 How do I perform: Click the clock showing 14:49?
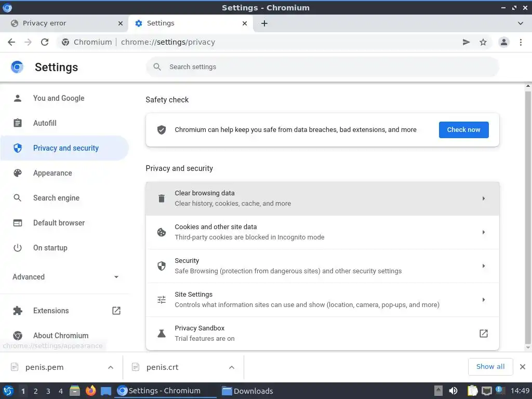click(x=520, y=391)
